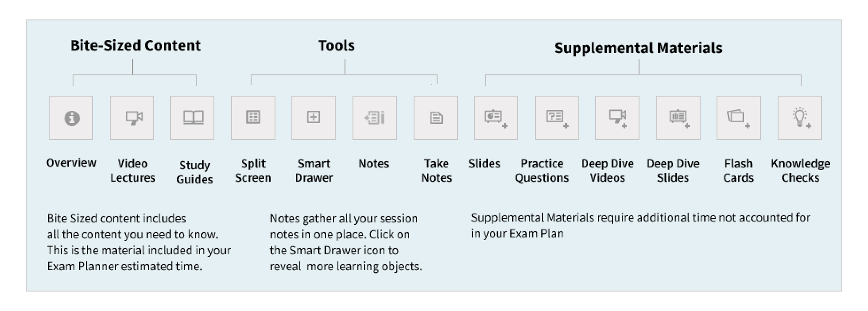Open the Flash Cards icon

click(x=739, y=118)
